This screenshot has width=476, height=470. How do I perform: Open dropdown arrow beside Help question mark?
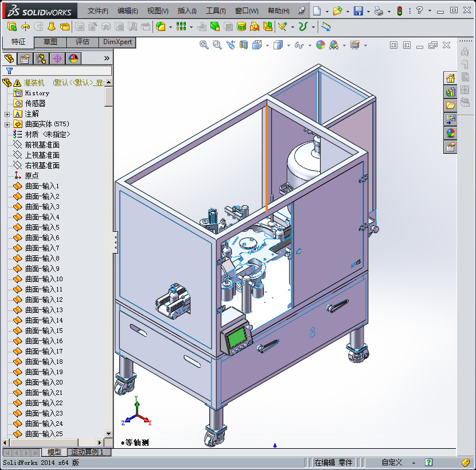pos(430,11)
